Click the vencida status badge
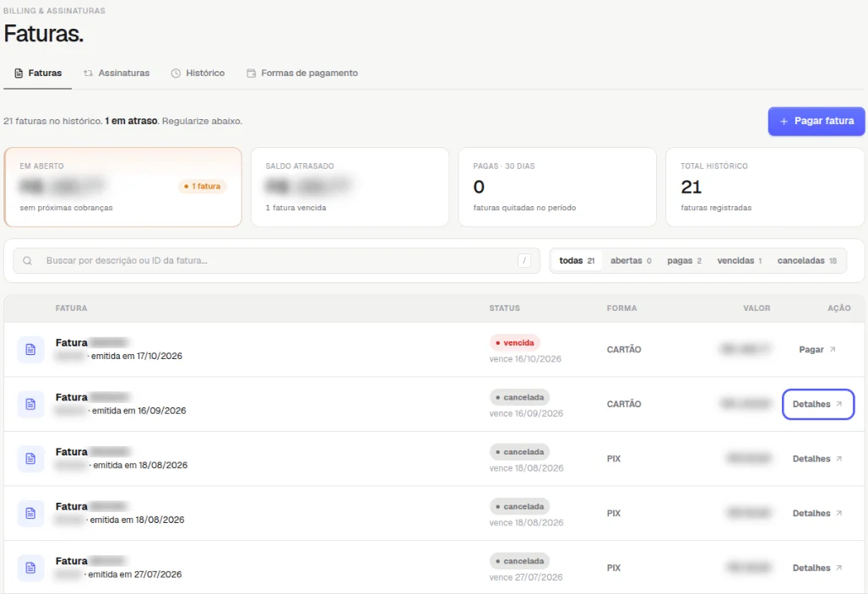Screen dimensions: 868x594 515,343
